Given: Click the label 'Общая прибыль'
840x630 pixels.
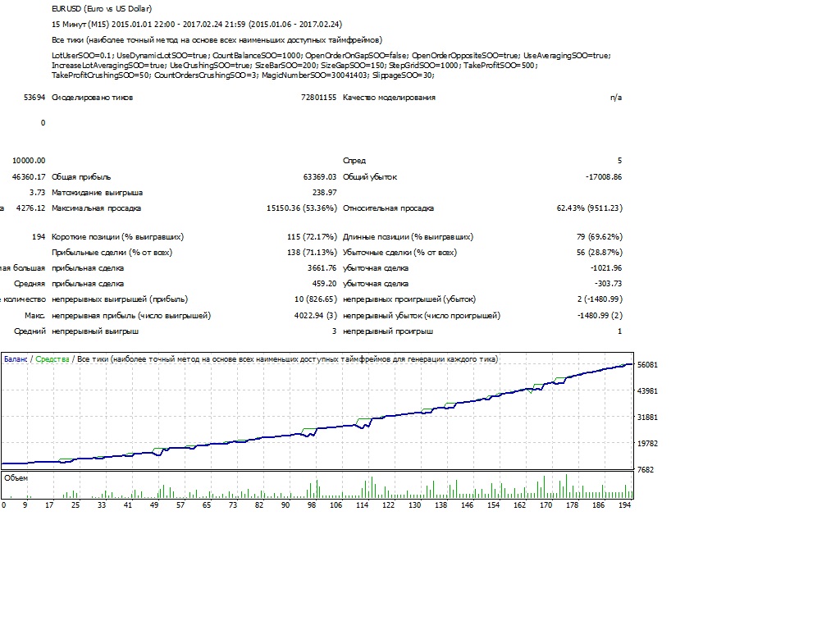Looking at the screenshot, I should [x=81, y=177].
